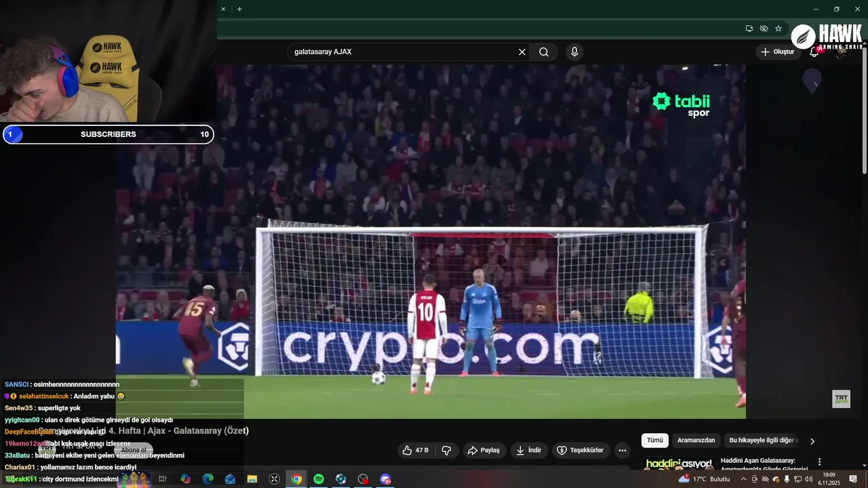Open Microsoft Edge from taskbar
The height and width of the screenshot is (488, 868).
[x=208, y=479]
